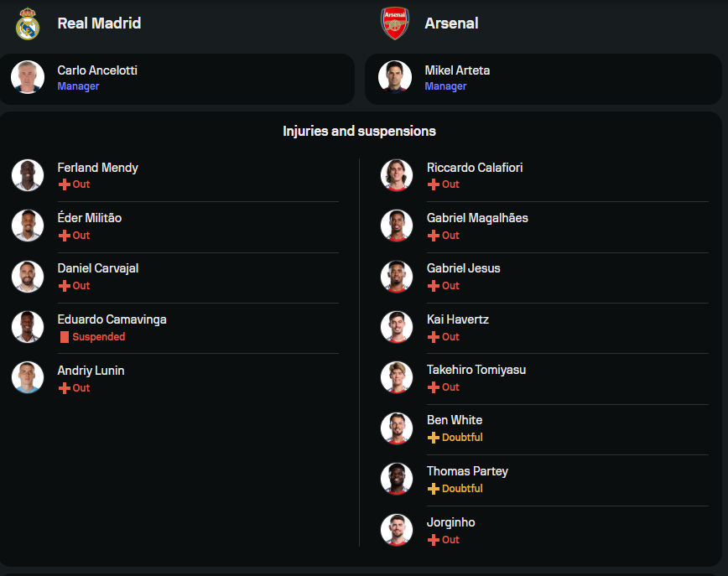728x576 pixels.
Task: Select Riccardo Calafiori's player avatar
Action: point(397,175)
